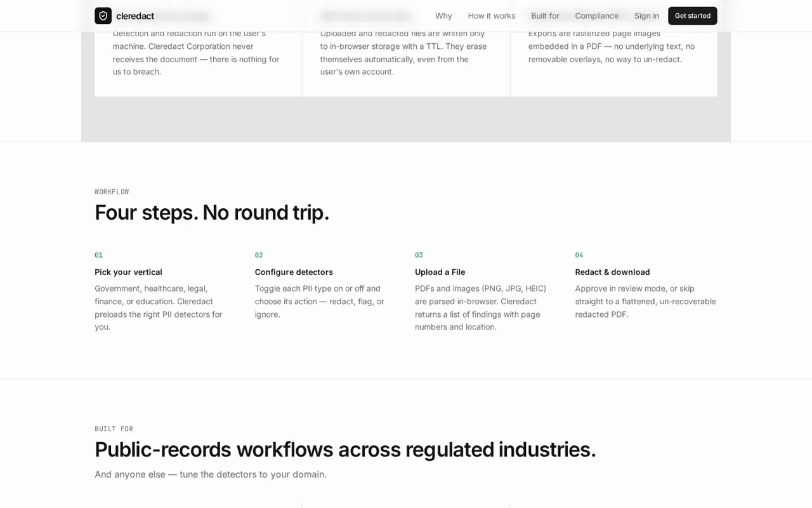812x508 pixels.
Task: Select the WORKFLOW section label
Action: point(112,192)
